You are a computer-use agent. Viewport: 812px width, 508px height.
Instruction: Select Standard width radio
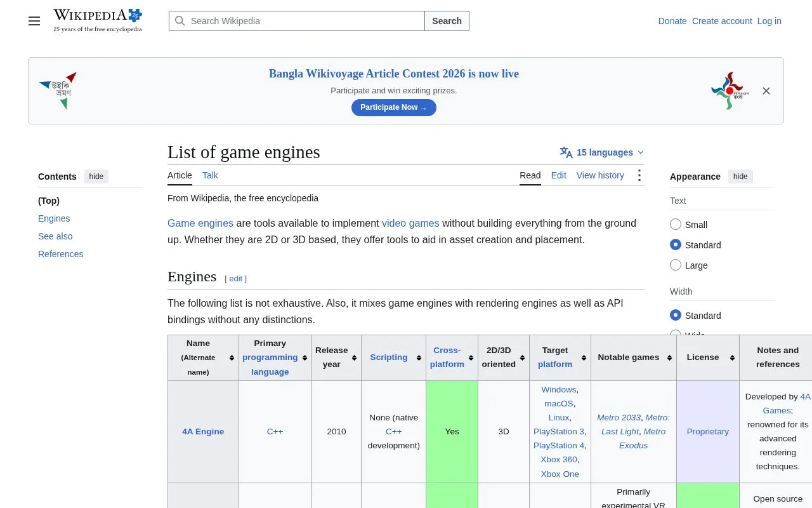(x=676, y=315)
